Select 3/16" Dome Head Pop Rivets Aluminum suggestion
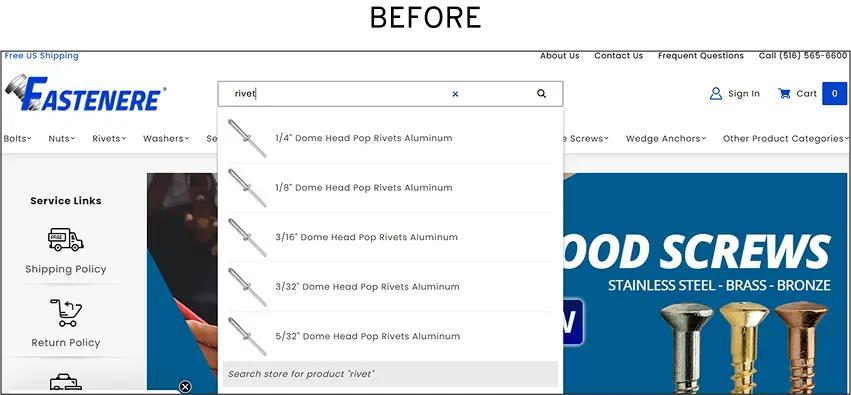Screen dimensions: 851x395 coord(390,237)
